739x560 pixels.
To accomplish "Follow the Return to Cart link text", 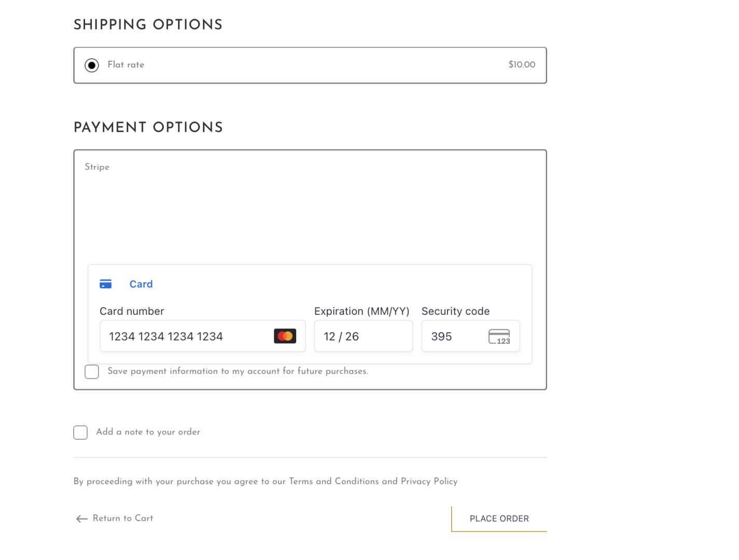I will click(123, 519).
